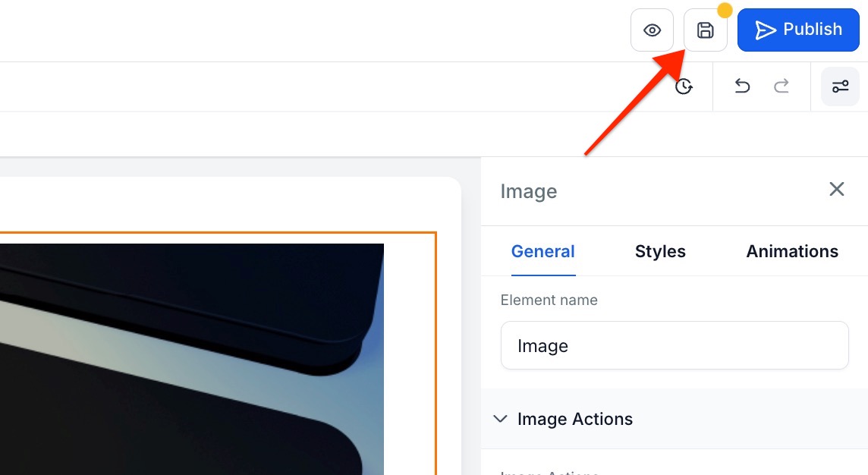Toggle the settings sliders panel button
The width and height of the screenshot is (868, 475).
pyautogui.click(x=840, y=87)
